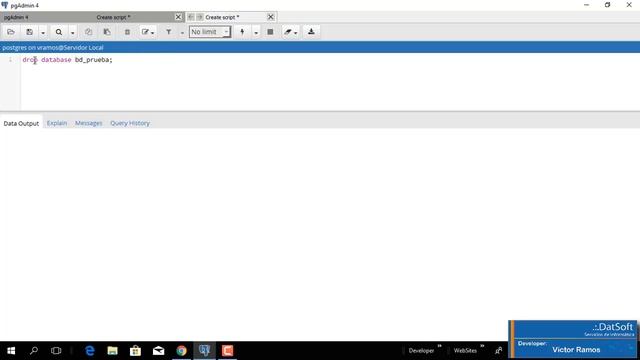Expand the filter options arrow

click(182, 32)
